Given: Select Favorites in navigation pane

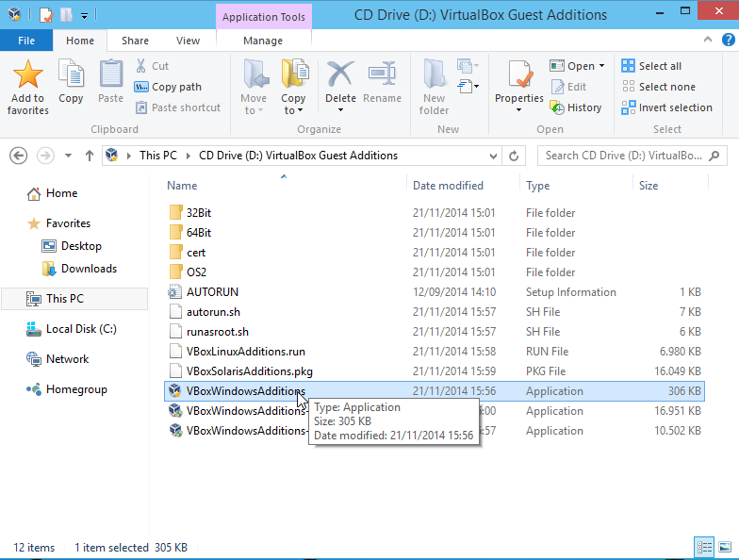Looking at the screenshot, I should (x=58, y=223).
